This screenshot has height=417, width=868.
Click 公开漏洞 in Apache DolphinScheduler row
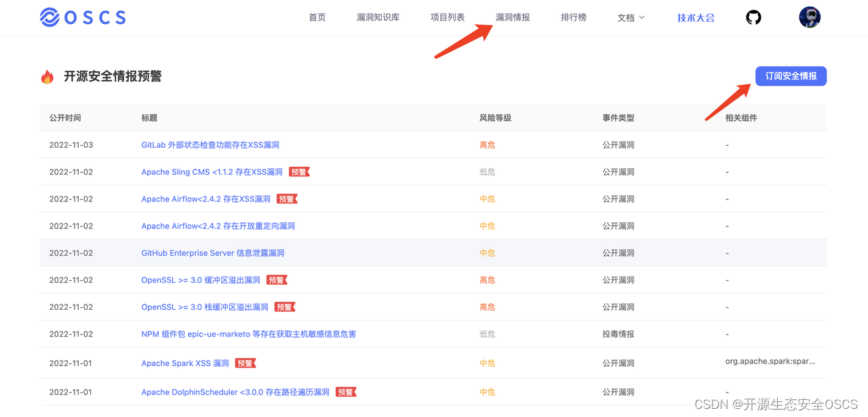618,393
